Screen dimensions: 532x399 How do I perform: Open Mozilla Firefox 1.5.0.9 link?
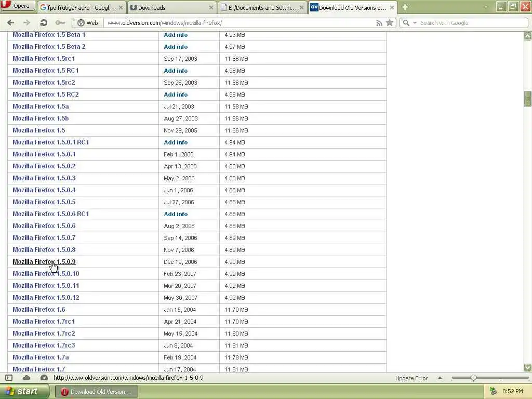tap(44, 262)
